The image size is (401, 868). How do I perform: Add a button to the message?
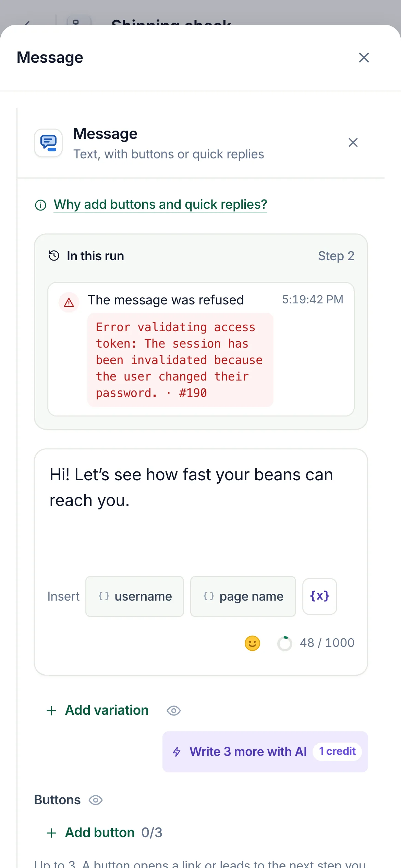90,833
